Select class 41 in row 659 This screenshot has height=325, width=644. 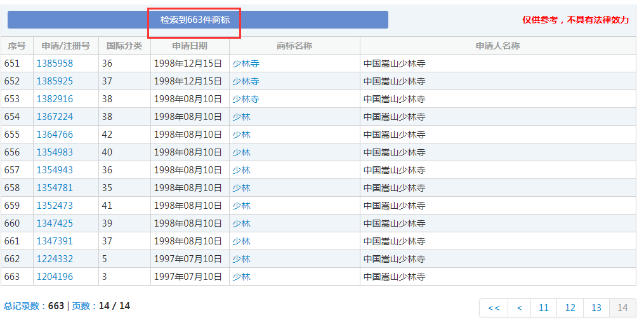(107, 206)
